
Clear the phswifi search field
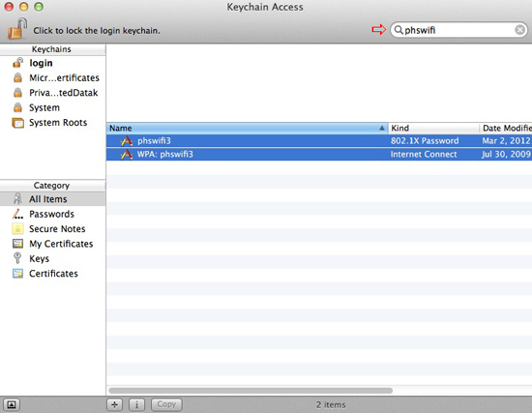519,30
